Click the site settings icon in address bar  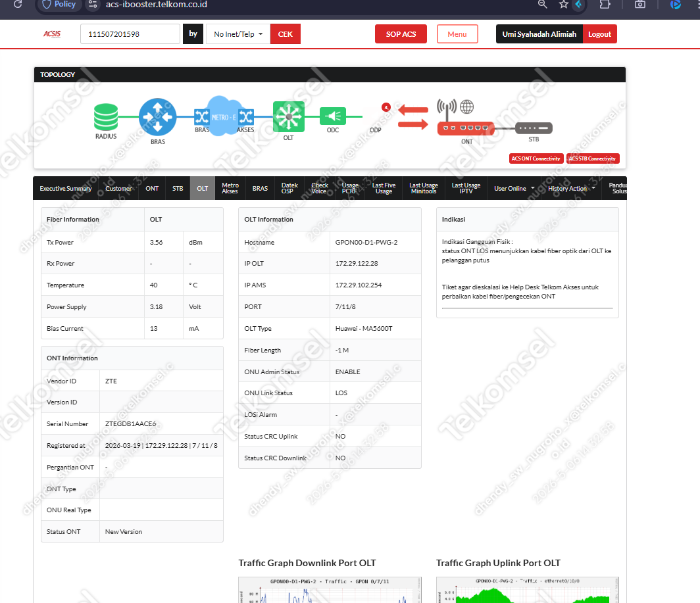tap(92, 5)
